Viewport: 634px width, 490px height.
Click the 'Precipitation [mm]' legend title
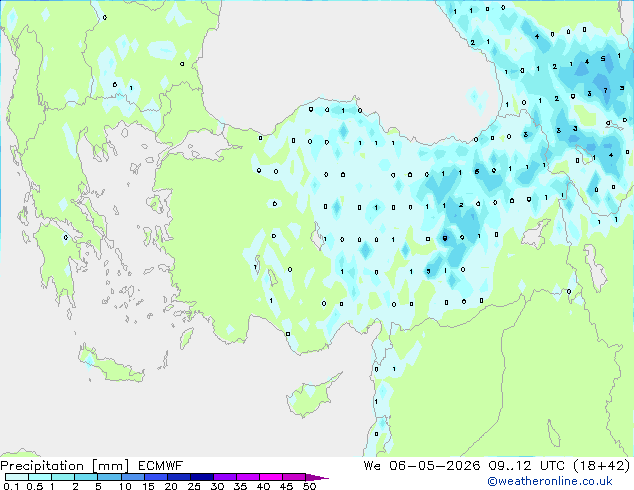click(65, 466)
